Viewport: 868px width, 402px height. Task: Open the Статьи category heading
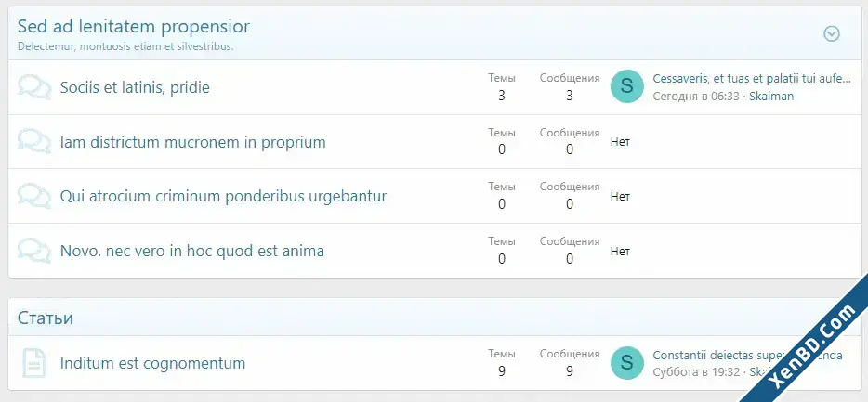pos(46,318)
